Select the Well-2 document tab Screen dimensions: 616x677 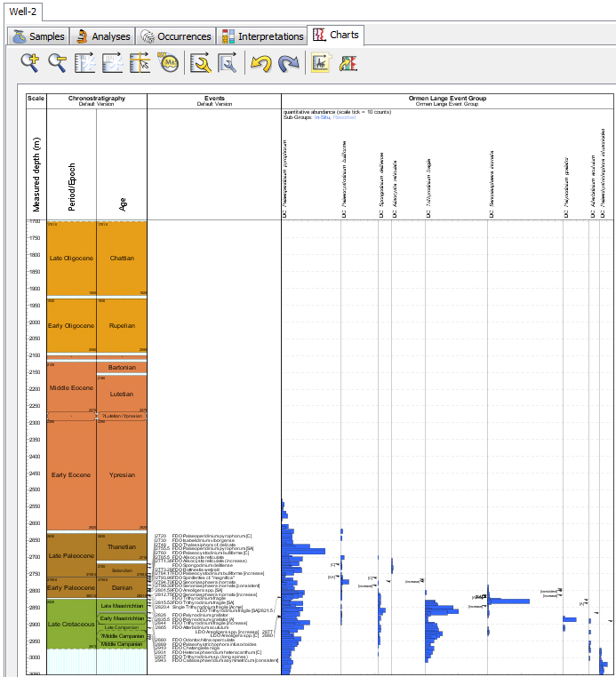point(23,12)
